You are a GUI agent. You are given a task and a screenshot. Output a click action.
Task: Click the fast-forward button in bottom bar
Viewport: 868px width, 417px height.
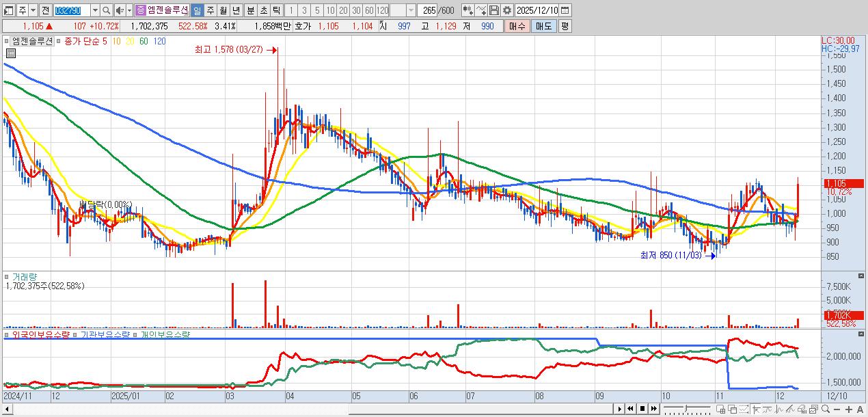[x=653, y=409]
